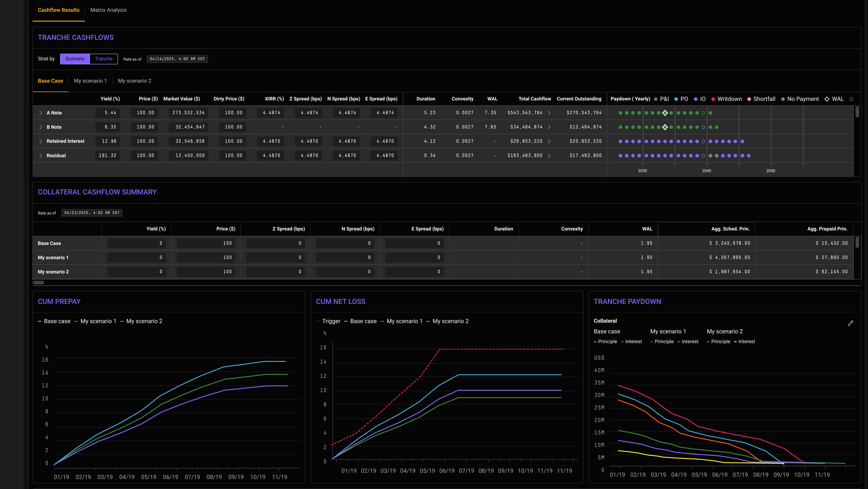Switch to the Matrix Analysis tab

109,10
